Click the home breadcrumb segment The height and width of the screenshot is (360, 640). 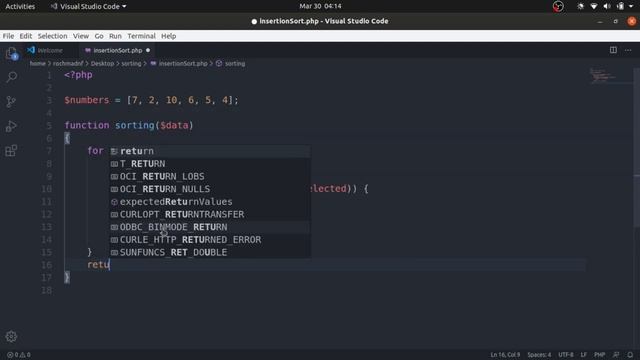38,64
